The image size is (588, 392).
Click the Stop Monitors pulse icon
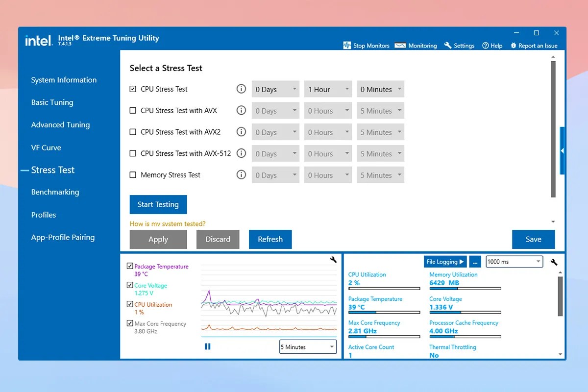click(x=347, y=45)
